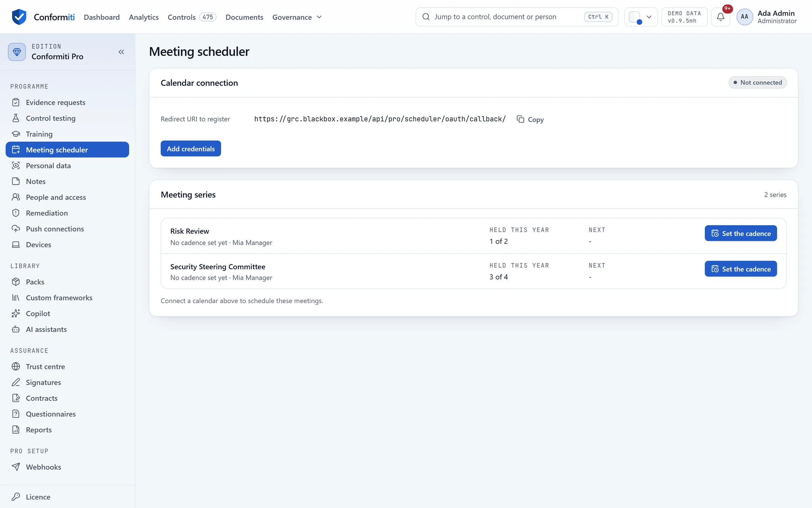Click the Remediation shield icon
The height and width of the screenshot is (508, 812).
[16, 213]
